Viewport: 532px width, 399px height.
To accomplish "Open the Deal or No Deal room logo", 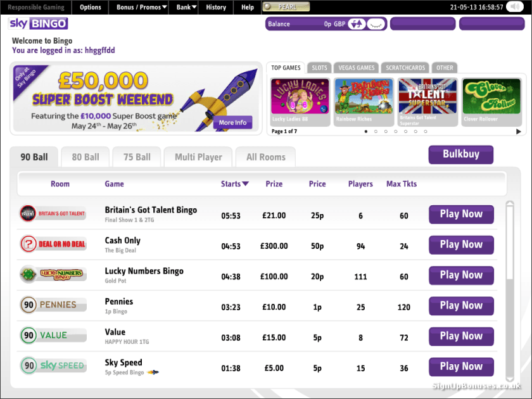I will tap(53, 244).
